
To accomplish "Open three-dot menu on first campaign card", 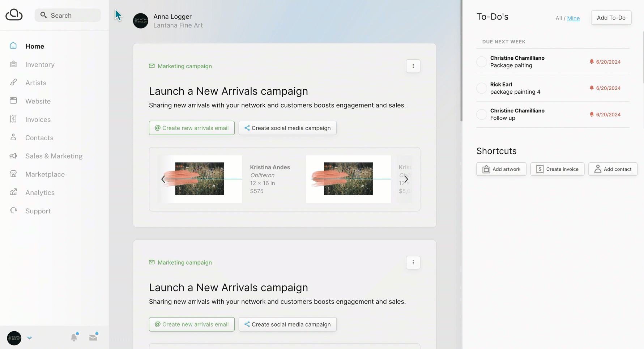I will (413, 66).
